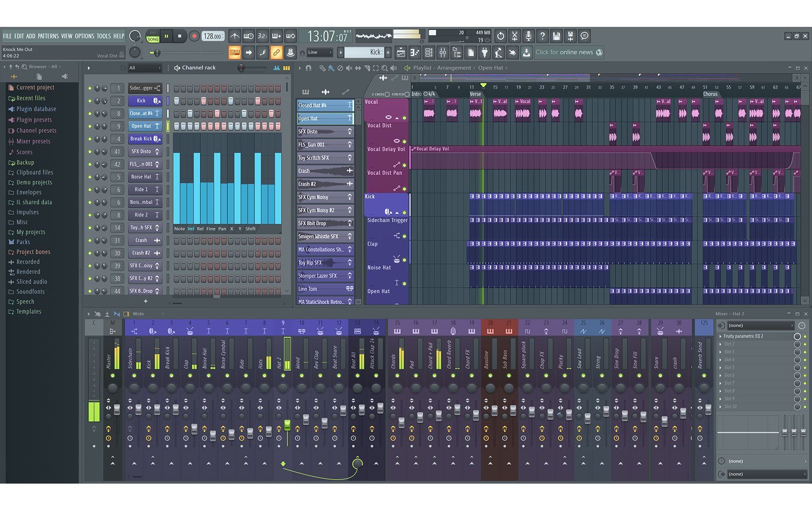Viewport: 812px width, 511px height.
Task: Open the speech bubble project info icon
Action: coord(585,36)
